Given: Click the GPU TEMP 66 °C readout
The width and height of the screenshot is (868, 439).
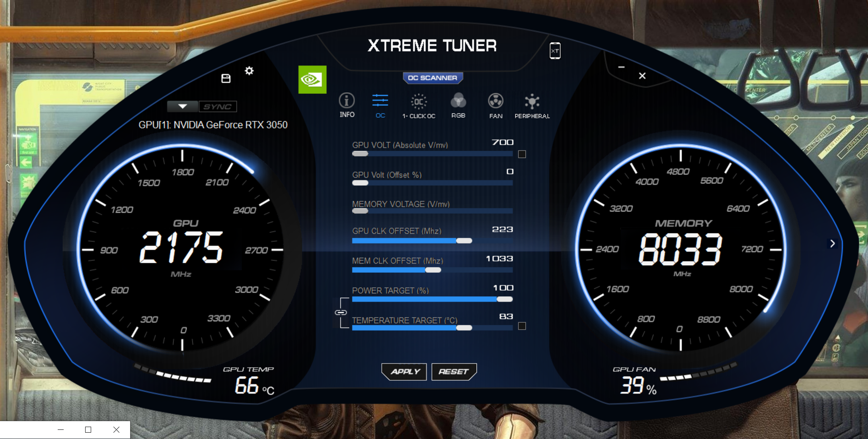Looking at the screenshot, I should coord(254,385).
